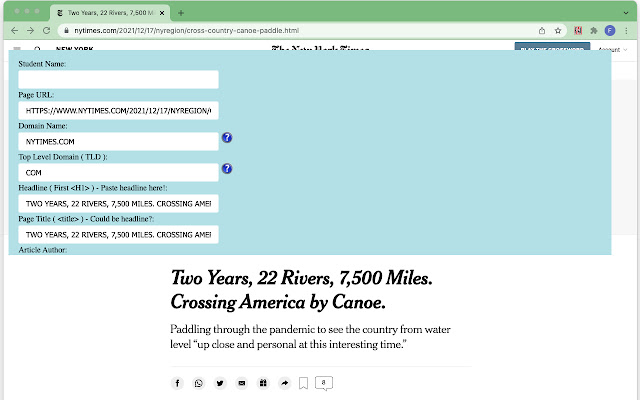Share the article via WhatsApp
Screen dimensions: 640x400
coord(199,383)
